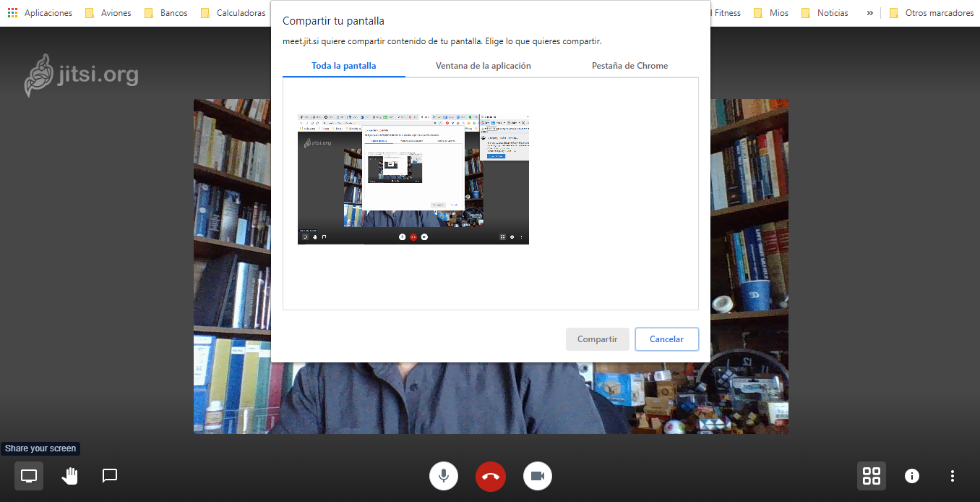
Task: Raise your hand in the meeting
Action: tap(70, 476)
